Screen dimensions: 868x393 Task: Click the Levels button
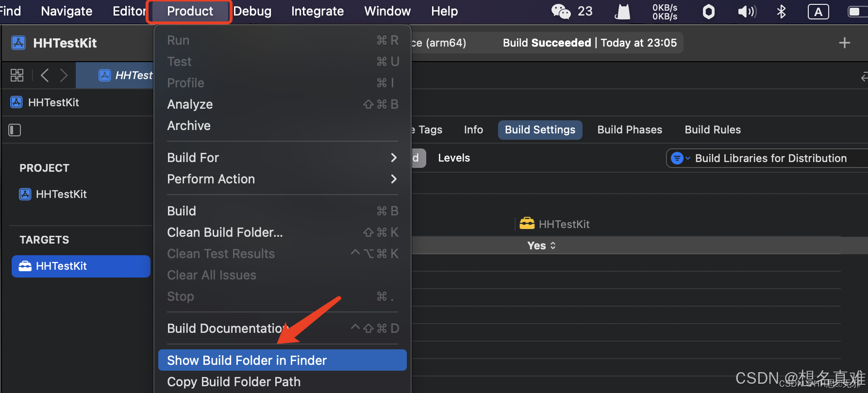pos(453,158)
